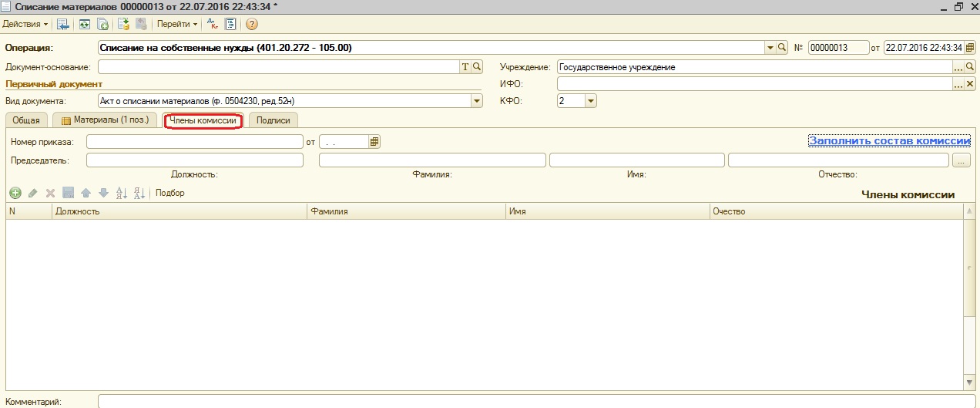Click the copy document toolbar icon
Image resolution: width=980 pixels, height=408 pixels.
(102, 24)
